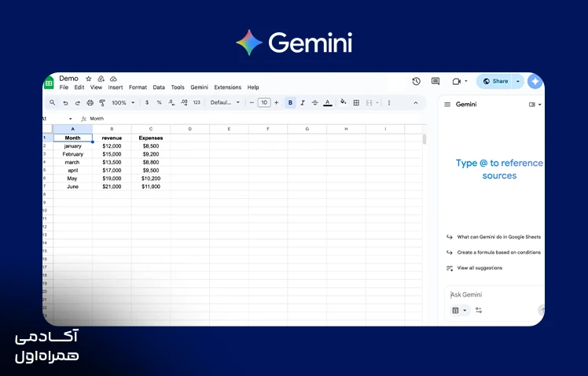This screenshot has height=376, width=588.
Task: Open the name box dropdown arrow
Action: 71,119
